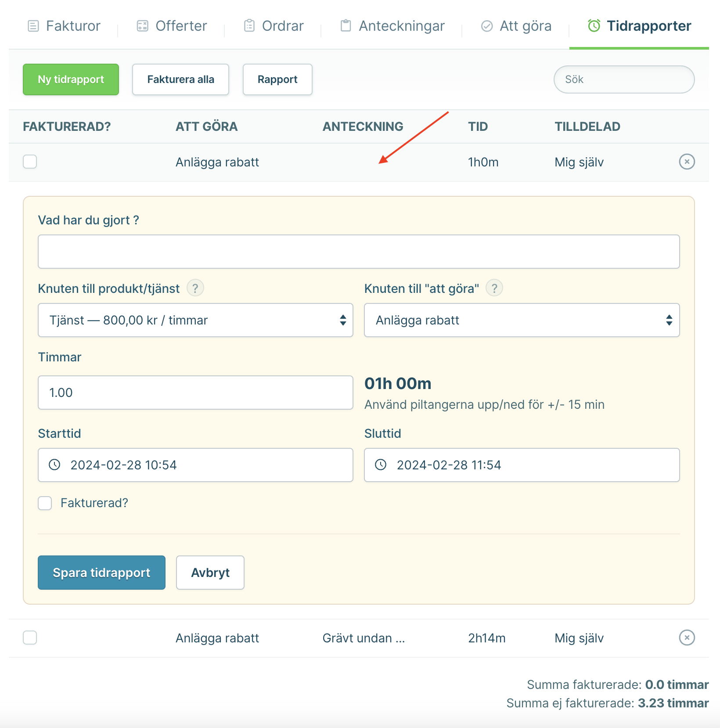Check the invoiced box on the 2h14m row
This screenshot has width=720, height=728.
30,638
